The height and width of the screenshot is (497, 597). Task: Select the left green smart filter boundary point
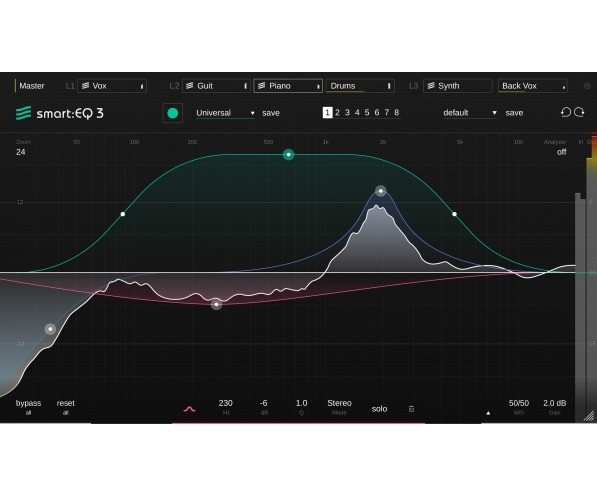(123, 214)
